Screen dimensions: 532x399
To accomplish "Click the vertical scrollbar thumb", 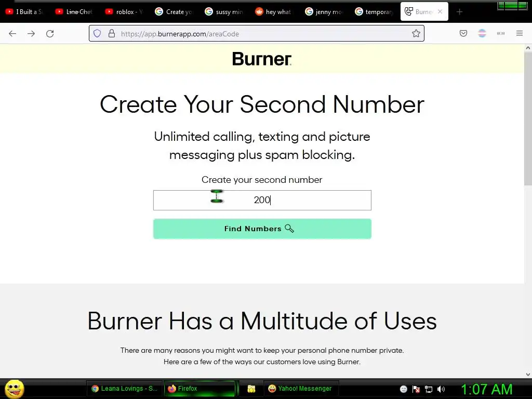I will [x=528, y=119].
